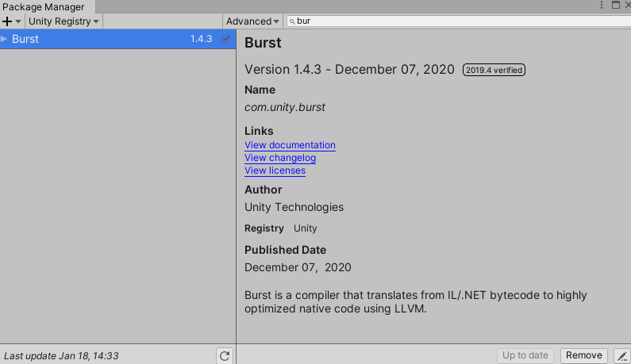Open the add package dropdown arrow
Viewport: 631px width, 364px height.
click(x=18, y=21)
